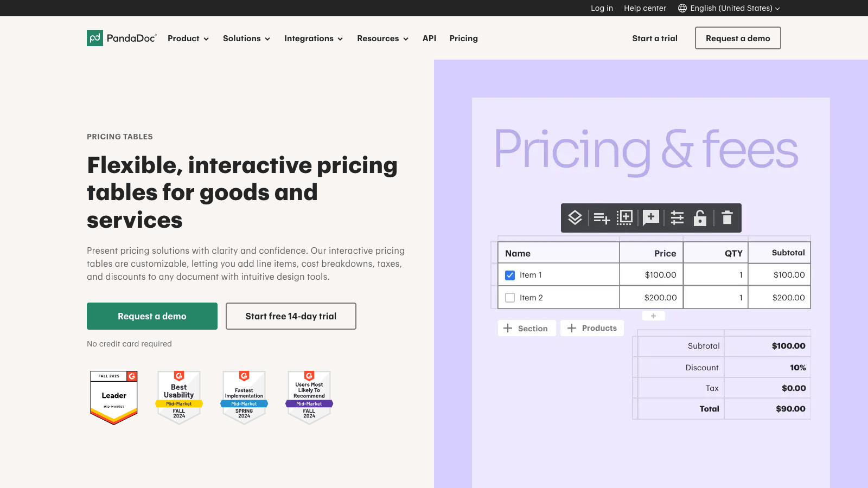Image resolution: width=868 pixels, height=488 pixels.
Task: Click the add Section button
Action: click(x=527, y=328)
